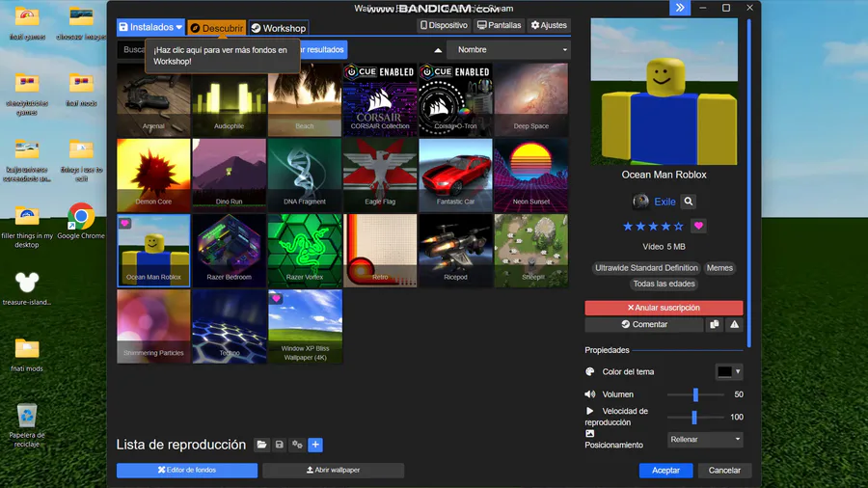Open the Pantallas tab
The height and width of the screenshot is (488, 868).
[500, 25]
